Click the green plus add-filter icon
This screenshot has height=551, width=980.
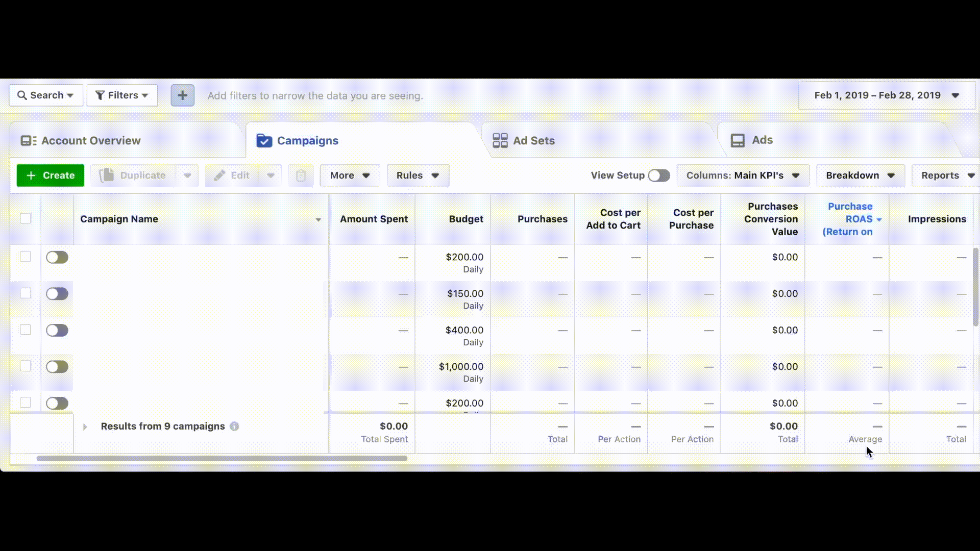coord(182,95)
